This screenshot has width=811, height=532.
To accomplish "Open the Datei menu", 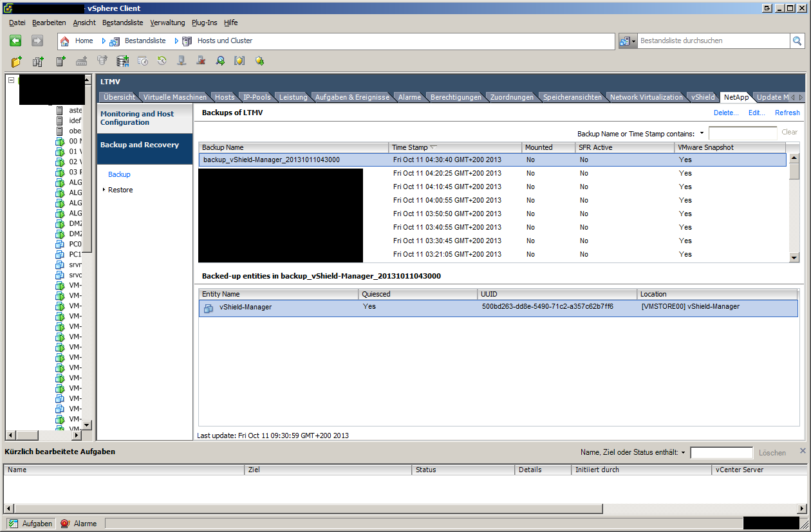I will 17,23.
